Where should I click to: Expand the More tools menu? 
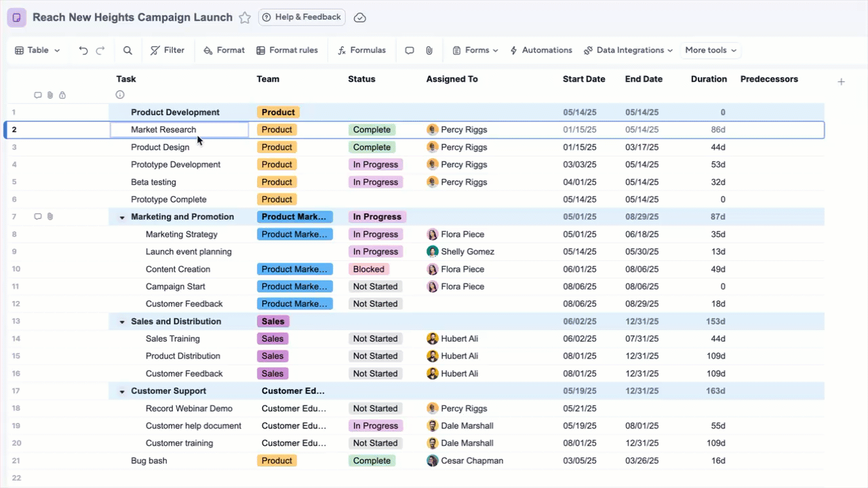[x=711, y=50]
